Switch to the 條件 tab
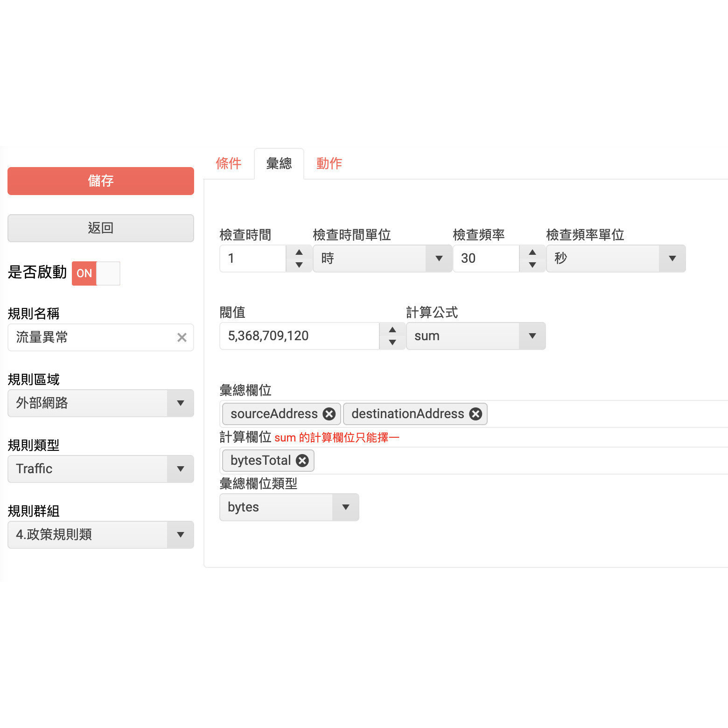 229,163
